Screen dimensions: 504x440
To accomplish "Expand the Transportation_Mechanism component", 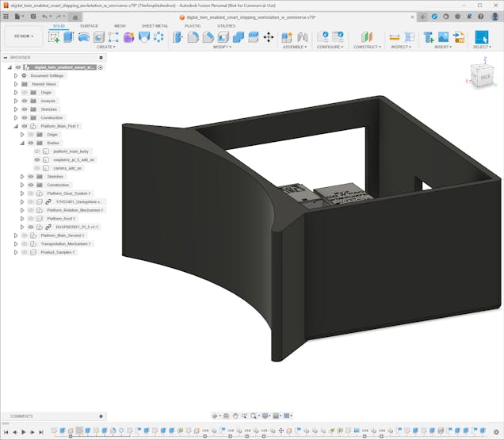I will [x=15, y=244].
